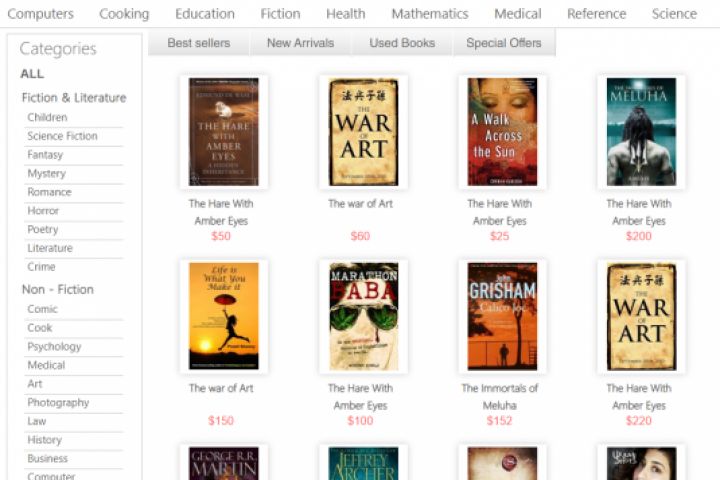Open the Photography category link

click(58, 403)
